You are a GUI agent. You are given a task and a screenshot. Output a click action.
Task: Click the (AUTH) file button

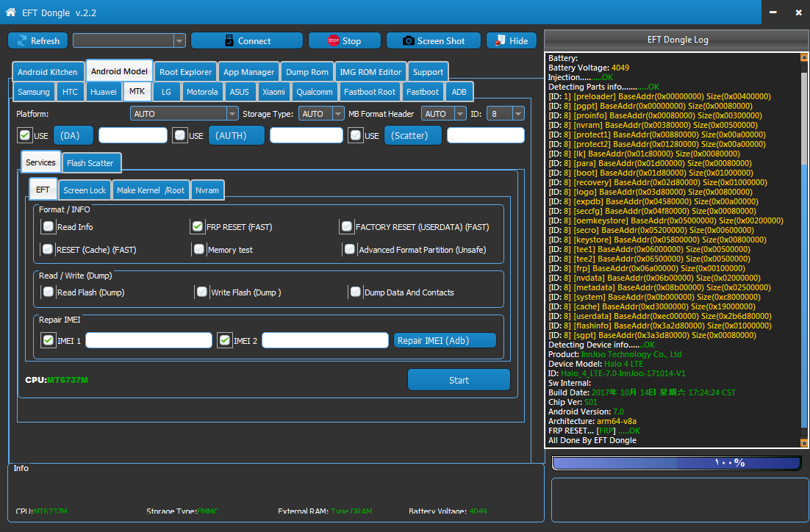(x=237, y=135)
